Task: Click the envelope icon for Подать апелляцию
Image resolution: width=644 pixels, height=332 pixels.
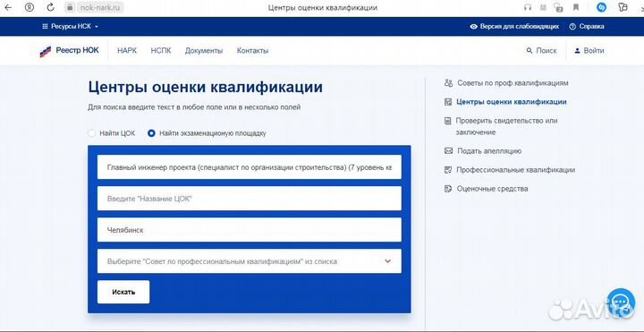Action: click(448, 151)
